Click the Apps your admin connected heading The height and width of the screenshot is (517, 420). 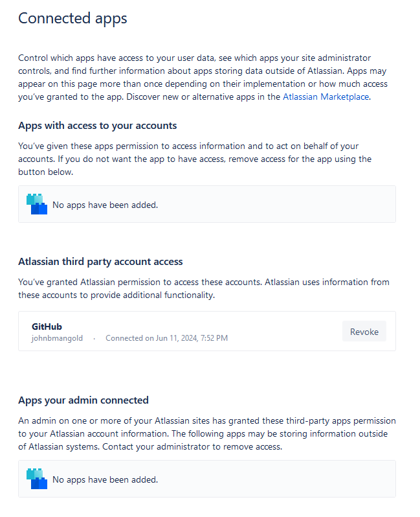pyautogui.click(x=83, y=400)
